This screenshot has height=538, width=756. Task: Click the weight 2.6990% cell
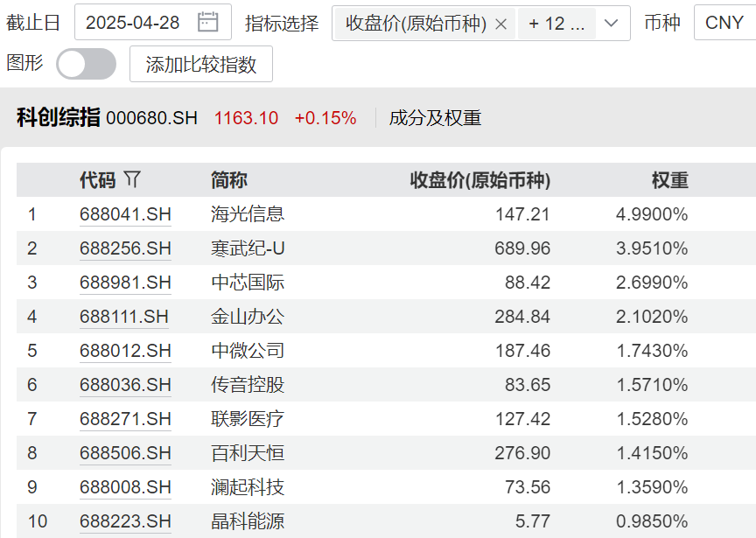[652, 283]
